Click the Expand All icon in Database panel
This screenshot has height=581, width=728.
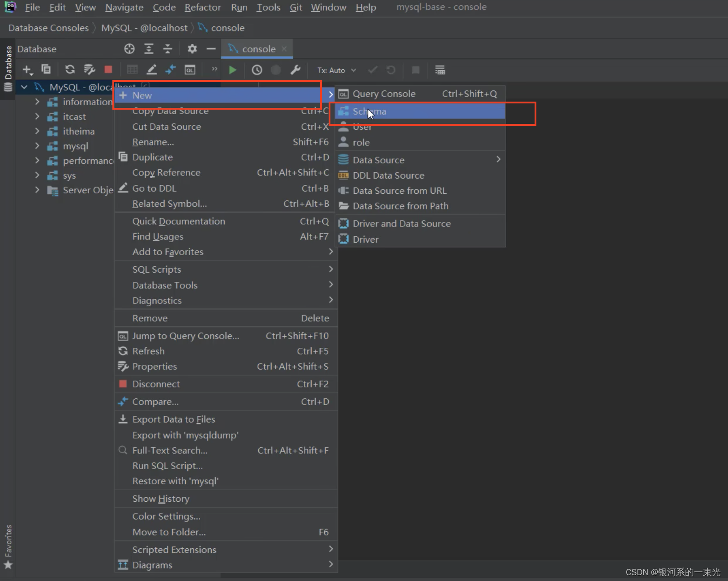coord(149,49)
